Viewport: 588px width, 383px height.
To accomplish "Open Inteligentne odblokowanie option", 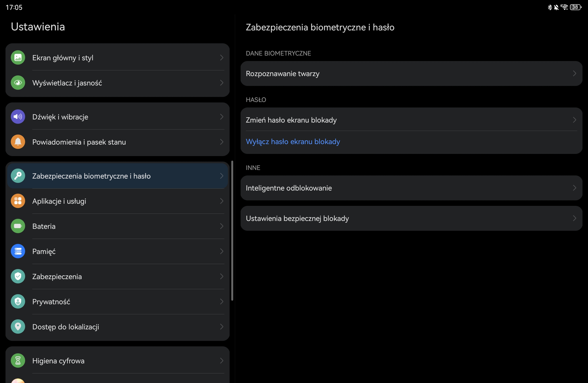I will tap(411, 188).
